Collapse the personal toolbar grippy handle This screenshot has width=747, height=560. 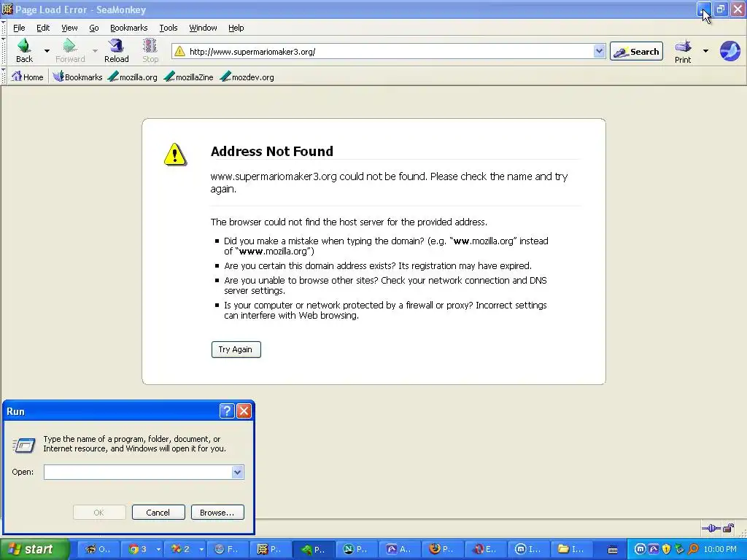pyautogui.click(x=4, y=77)
